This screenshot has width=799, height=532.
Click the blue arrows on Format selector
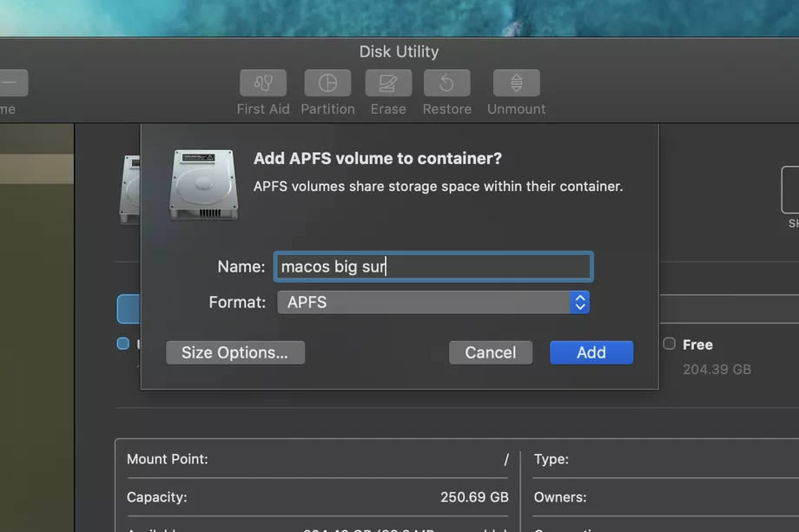[x=579, y=302]
